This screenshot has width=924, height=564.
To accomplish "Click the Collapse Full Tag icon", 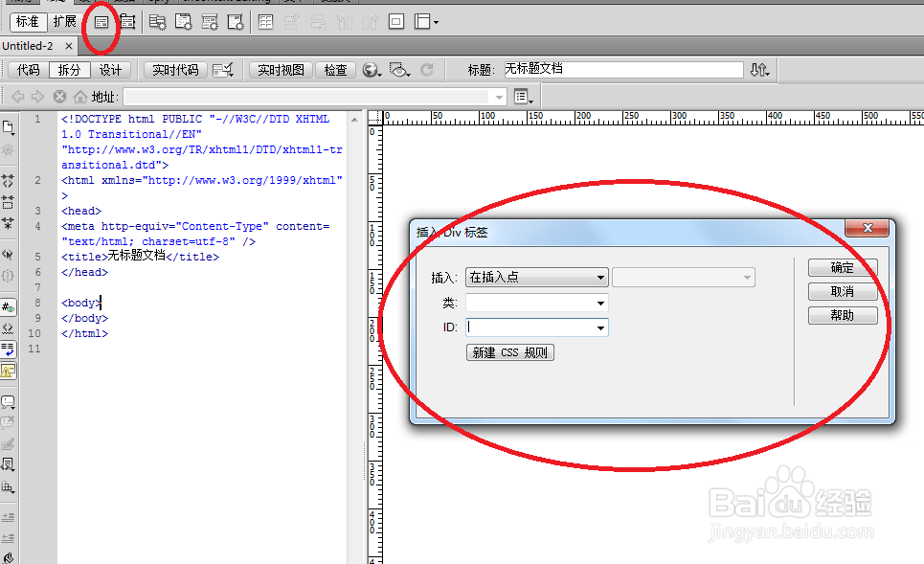I will pos(8,180).
